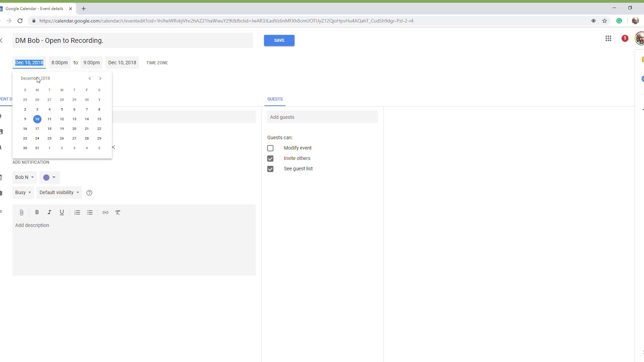The width and height of the screenshot is (644, 362).
Task: Open the Google apps grid
Action: click(x=608, y=39)
